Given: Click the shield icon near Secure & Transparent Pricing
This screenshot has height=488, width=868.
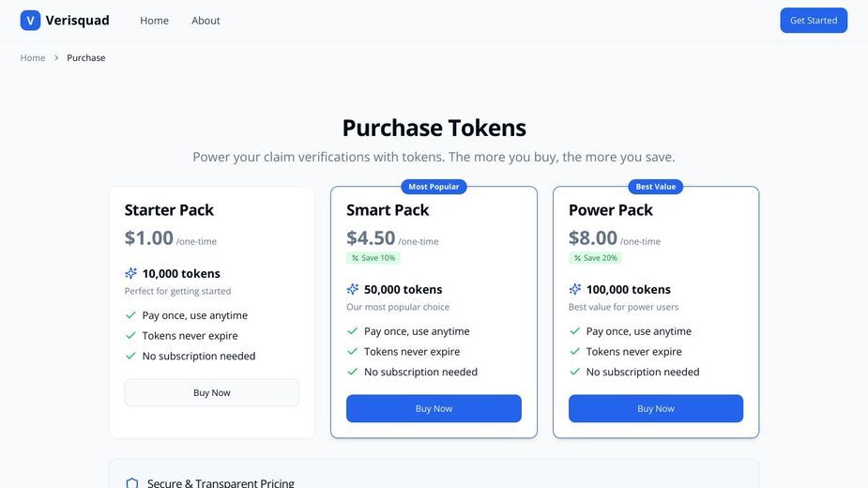Looking at the screenshot, I should click(132, 483).
